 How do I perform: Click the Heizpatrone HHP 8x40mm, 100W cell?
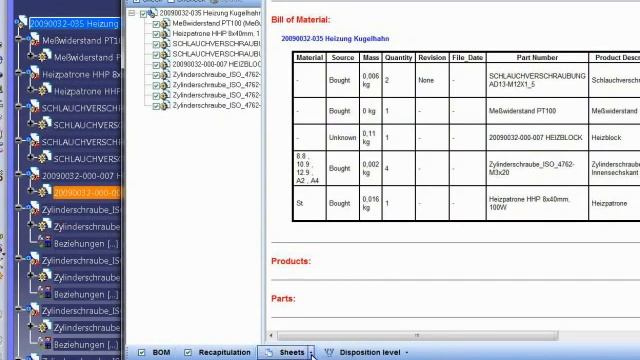point(537,203)
